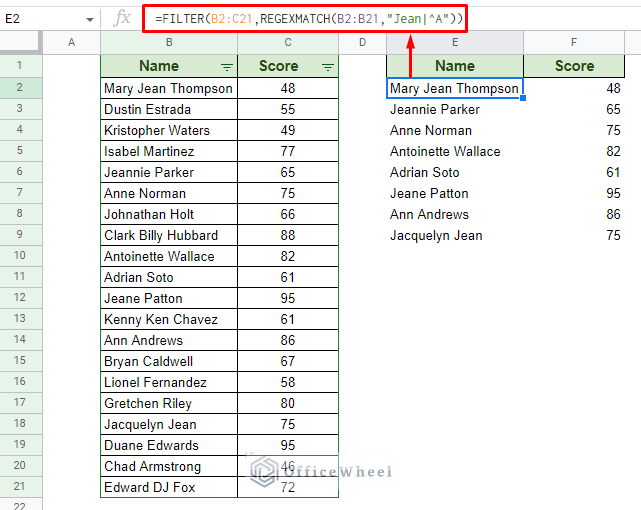Click score 55 for Dustin Estrada

[x=288, y=110]
